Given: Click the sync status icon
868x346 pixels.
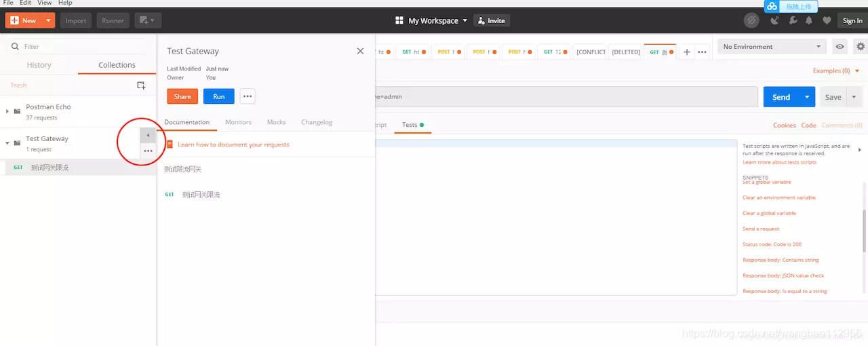Looking at the screenshot, I should [751, 20].
